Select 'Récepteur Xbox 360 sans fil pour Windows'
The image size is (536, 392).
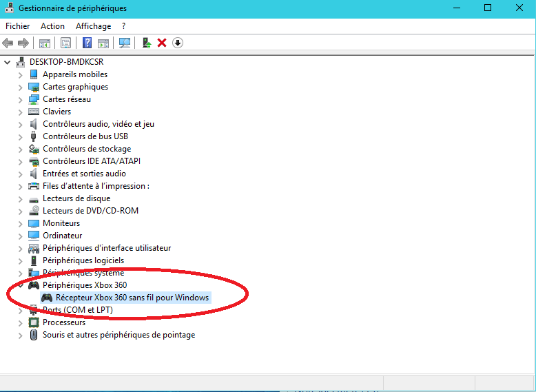pyautogui.click(x=132, y=298)
